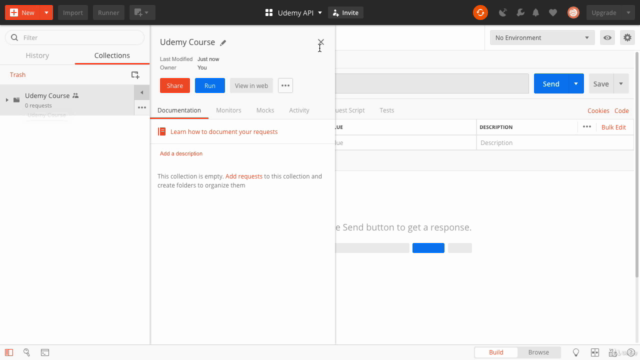
Task: Open the wrench settings icon
Action: coord(520,13)
